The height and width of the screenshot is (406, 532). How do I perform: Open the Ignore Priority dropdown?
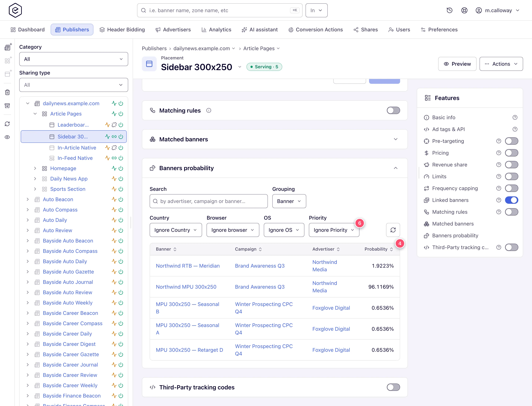(x=334, y=230)
